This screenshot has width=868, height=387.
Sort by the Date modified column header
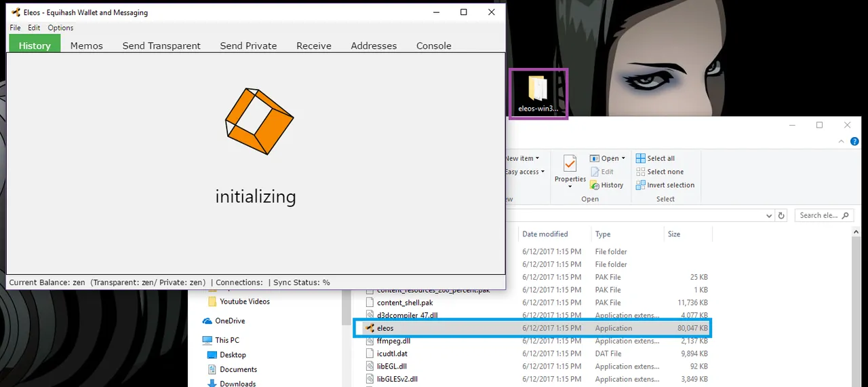point(545,234)
